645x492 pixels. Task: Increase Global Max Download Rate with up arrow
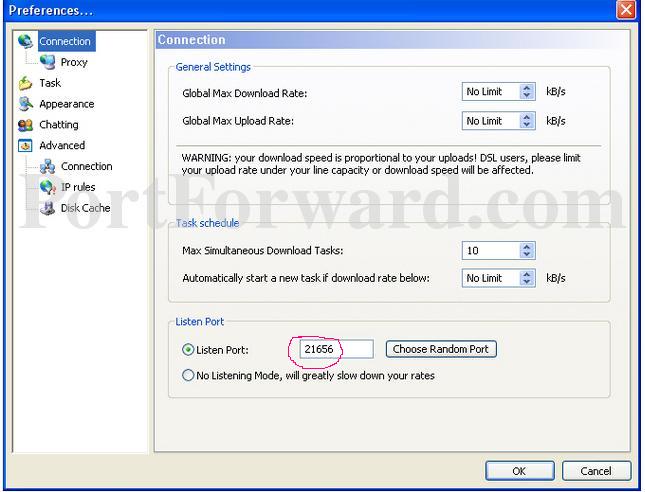[x=527, y=88]
